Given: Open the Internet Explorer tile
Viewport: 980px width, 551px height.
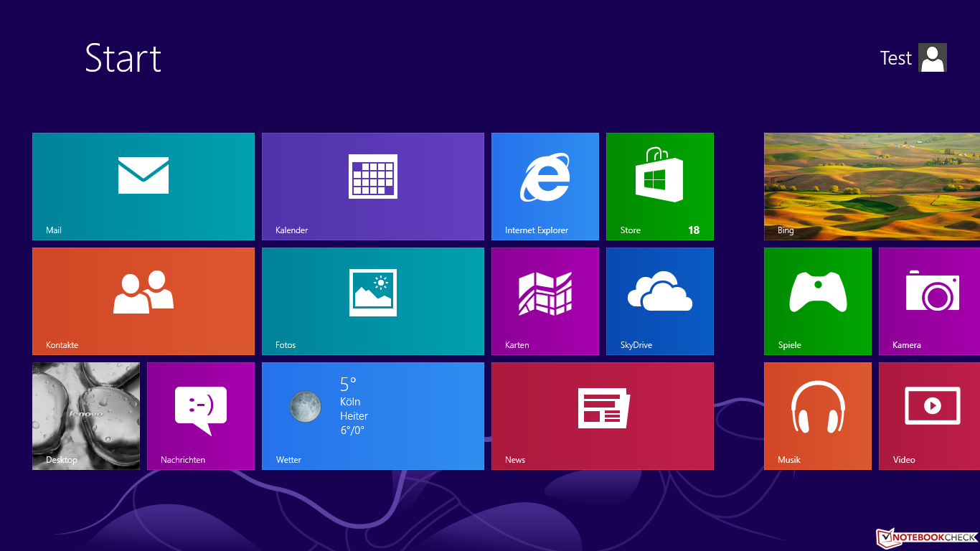Looking at the screenshot, I should [545, 187].
